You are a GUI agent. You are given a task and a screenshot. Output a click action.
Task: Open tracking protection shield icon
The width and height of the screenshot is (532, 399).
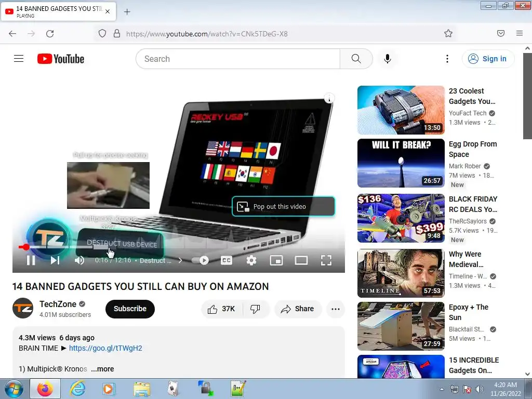point(102,34)
